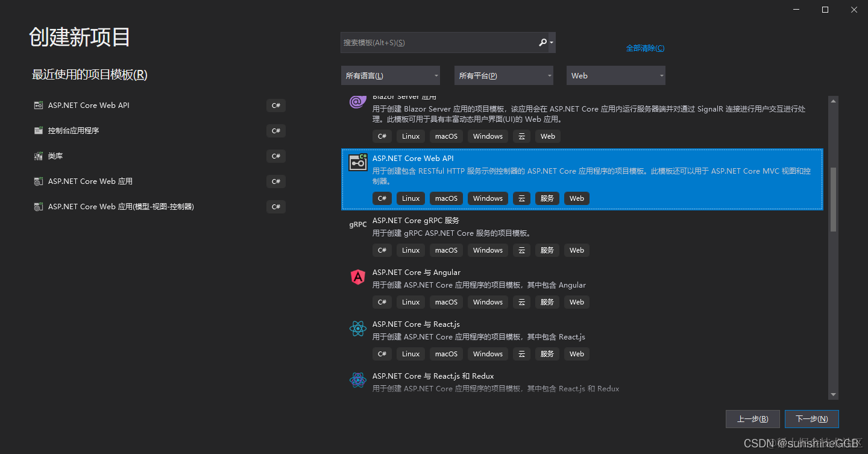This screenshot has height=454, width=868.
Task: Click 云 tag under Blazor Server template
Action: (x=522, y=136)
